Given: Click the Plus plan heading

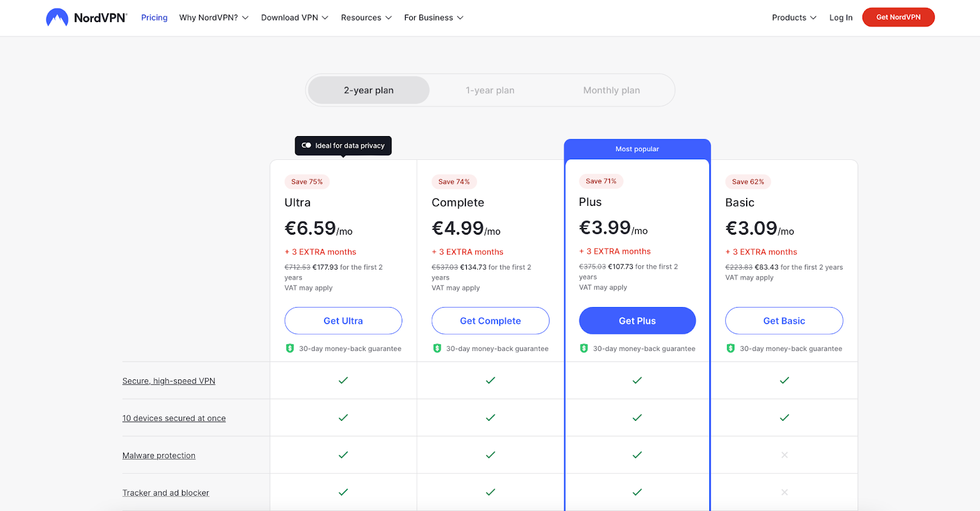Looking at the screenshot, I should click(590, 202).
